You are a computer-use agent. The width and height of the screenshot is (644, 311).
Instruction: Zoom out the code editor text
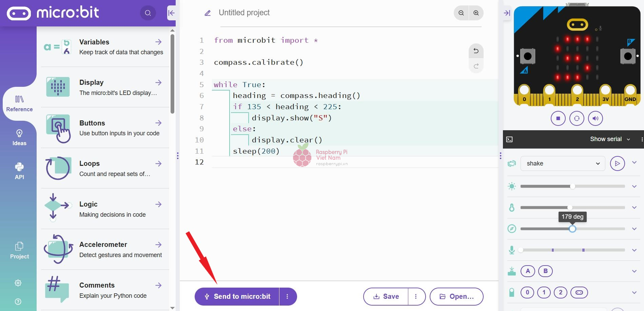(461, 13)
